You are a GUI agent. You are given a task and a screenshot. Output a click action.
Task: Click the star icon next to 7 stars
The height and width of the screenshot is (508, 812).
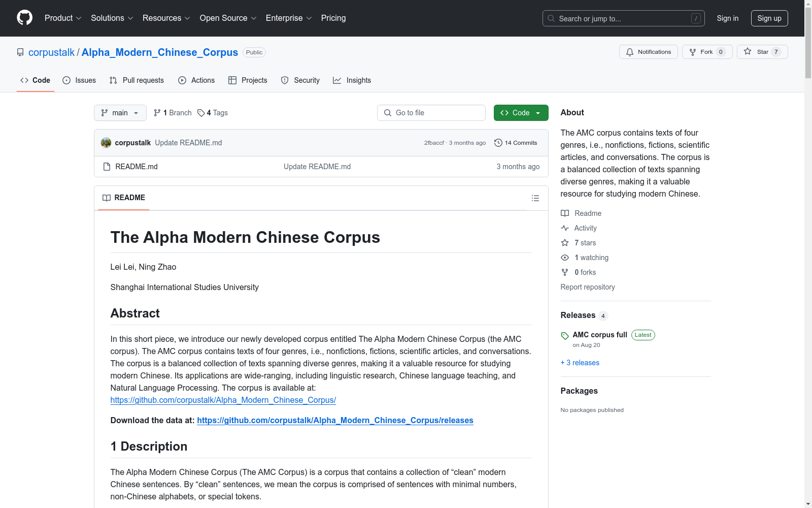tap(565, 243)
